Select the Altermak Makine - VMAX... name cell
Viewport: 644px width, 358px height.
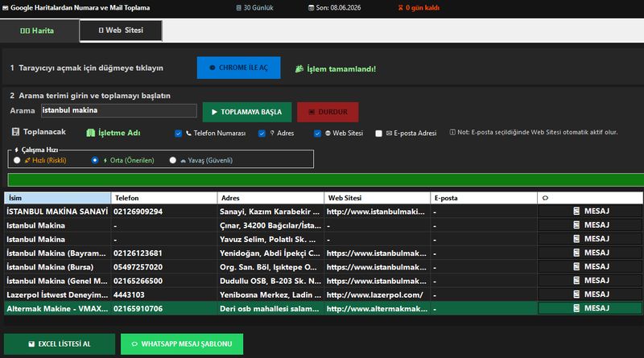coord(57,309)
